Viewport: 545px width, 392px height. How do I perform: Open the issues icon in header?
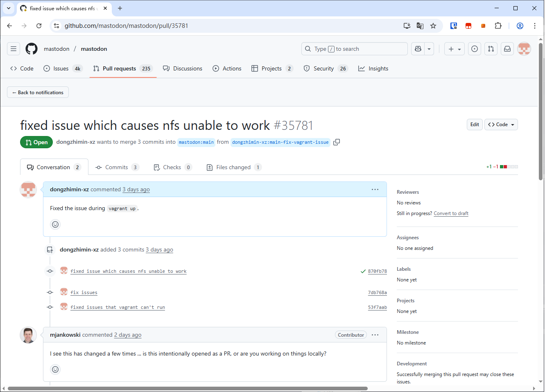[475, 49]
